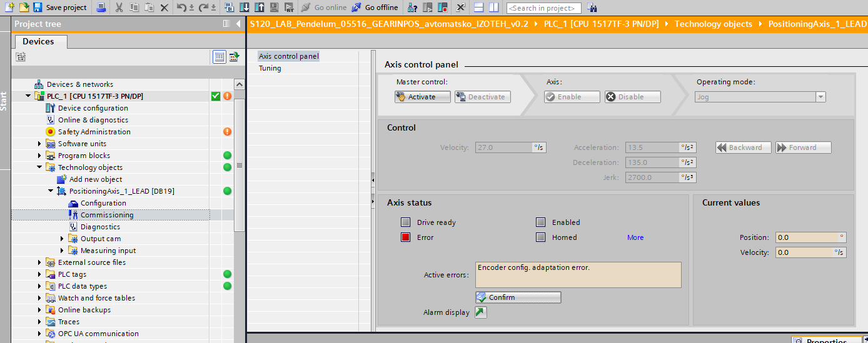Open the Operating mode Jog dropdown
The height and width of the screenshot is (343, 868).
[820, 97]
